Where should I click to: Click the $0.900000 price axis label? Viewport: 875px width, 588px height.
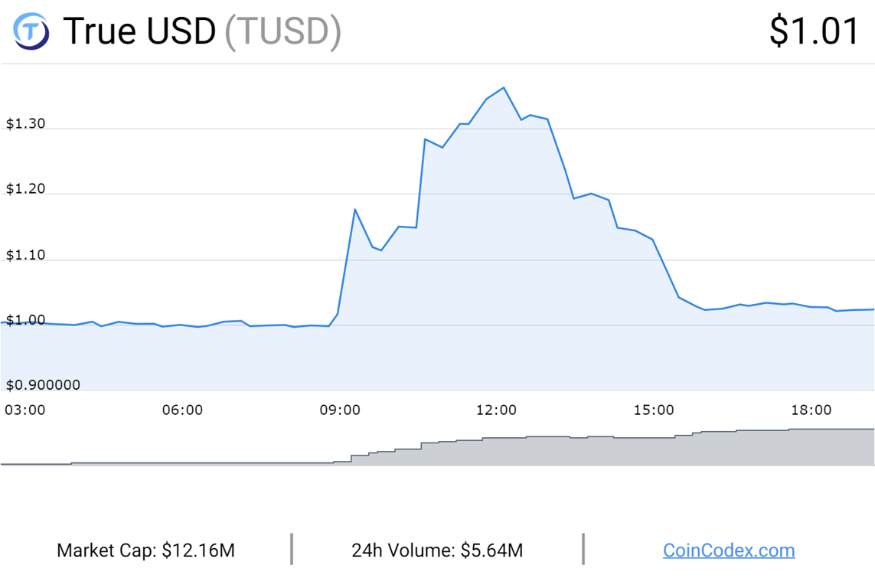click(43, 385)
